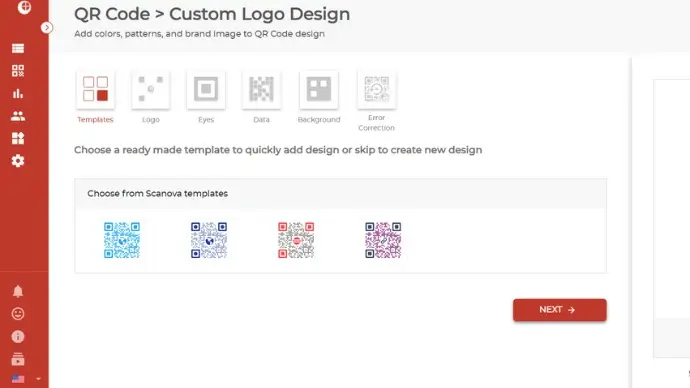Screen dimensions: 690x388
Task: Open the notifications bell icon
Action: click(18, 291)
